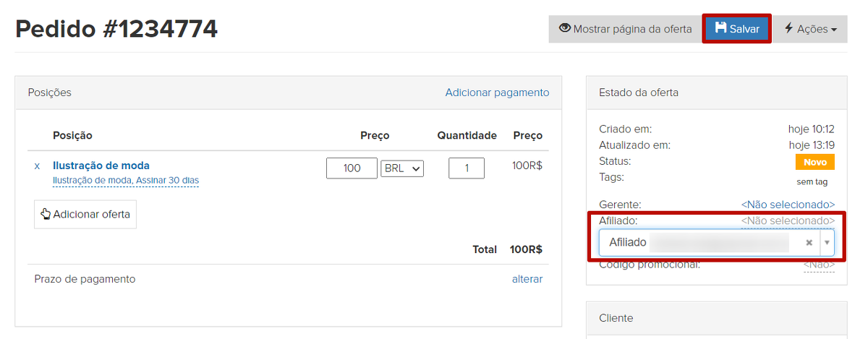Click the Adicionar oferta button
The width and height of the screenshot is (868, 339).
[85, 214]
